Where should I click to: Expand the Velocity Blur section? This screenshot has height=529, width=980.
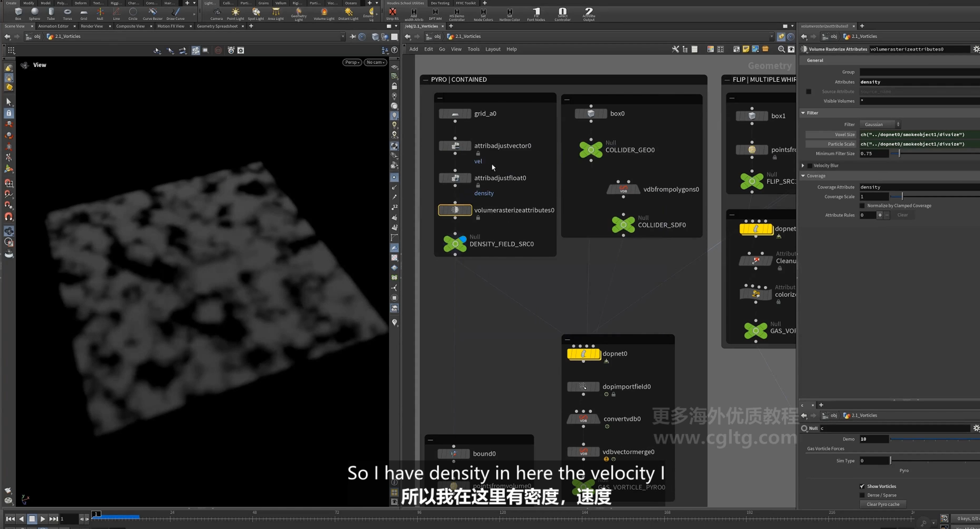(803, 165)
